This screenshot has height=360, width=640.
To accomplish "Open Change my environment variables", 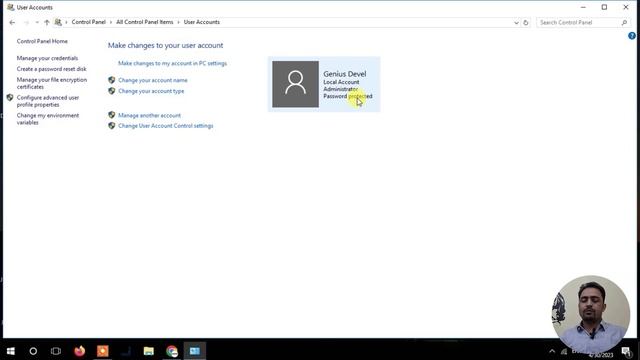I will (x=48, y=119).
